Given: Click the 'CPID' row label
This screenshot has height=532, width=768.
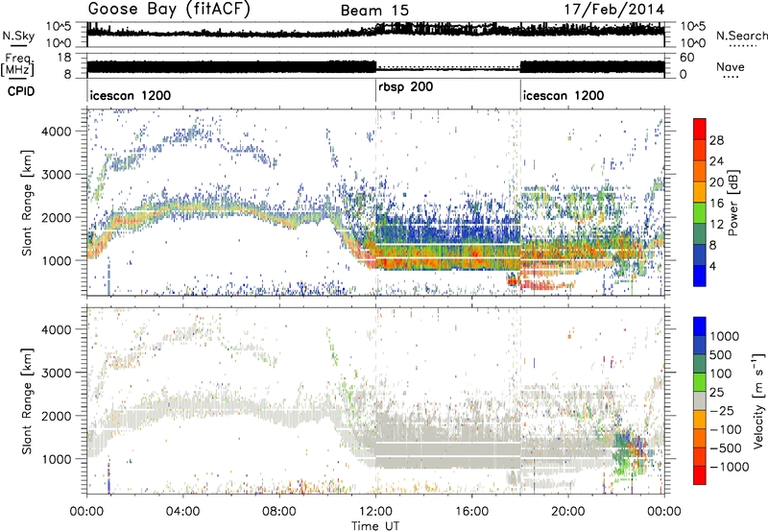Looking at the screenshot, I should point(21,91).
